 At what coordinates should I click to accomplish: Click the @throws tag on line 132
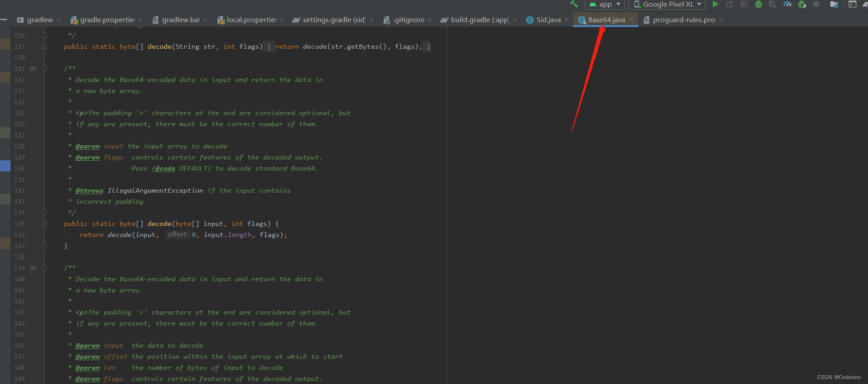pos(89,190)
